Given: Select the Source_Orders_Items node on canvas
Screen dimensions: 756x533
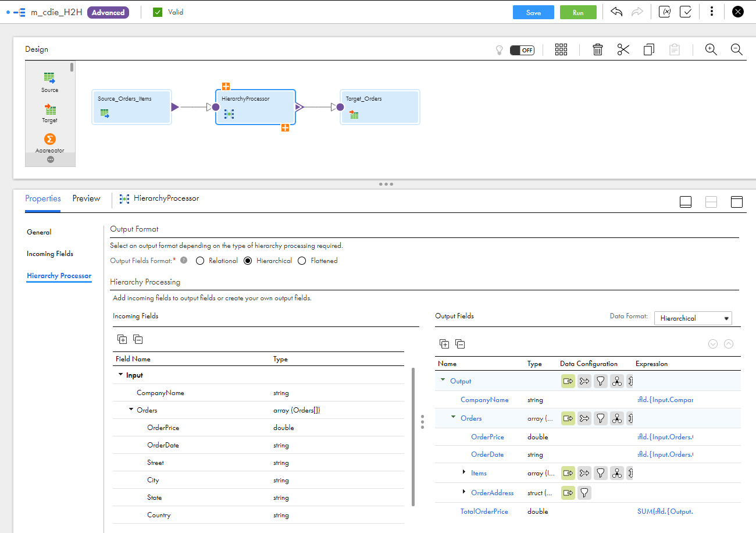Looking at the screenshot, I should tap(131, 107).
